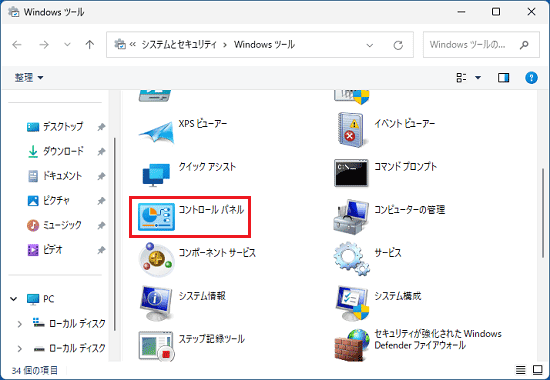Screen dimensions: 550x380
Task: Click the コンピューターの管理 label
Action: 409,209
